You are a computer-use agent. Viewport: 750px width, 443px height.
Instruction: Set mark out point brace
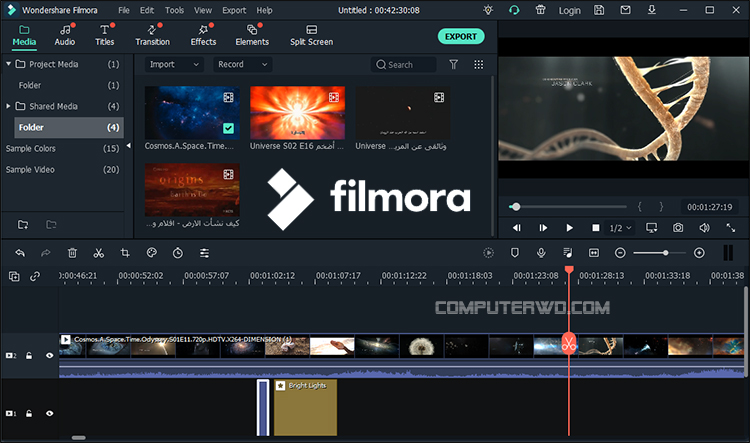(x=661, y=207)
